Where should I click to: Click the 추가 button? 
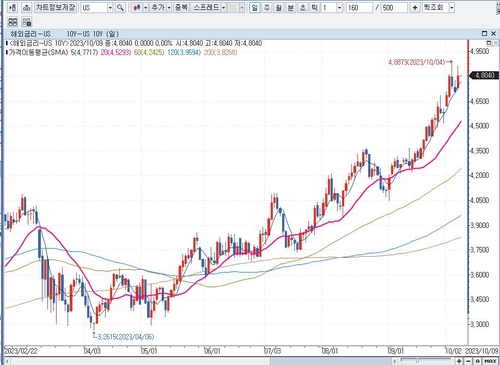point(158,7)
